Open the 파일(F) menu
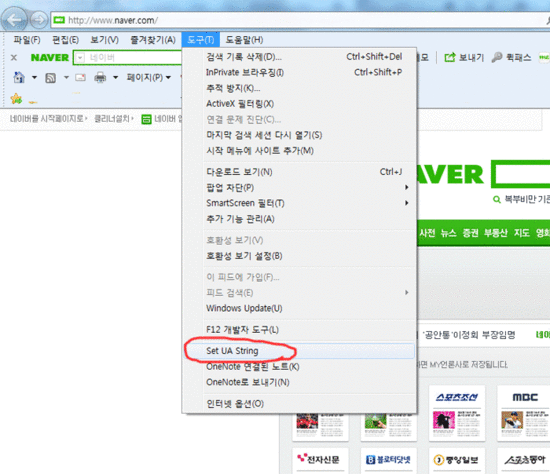550x474 pixels. point(27,40)
